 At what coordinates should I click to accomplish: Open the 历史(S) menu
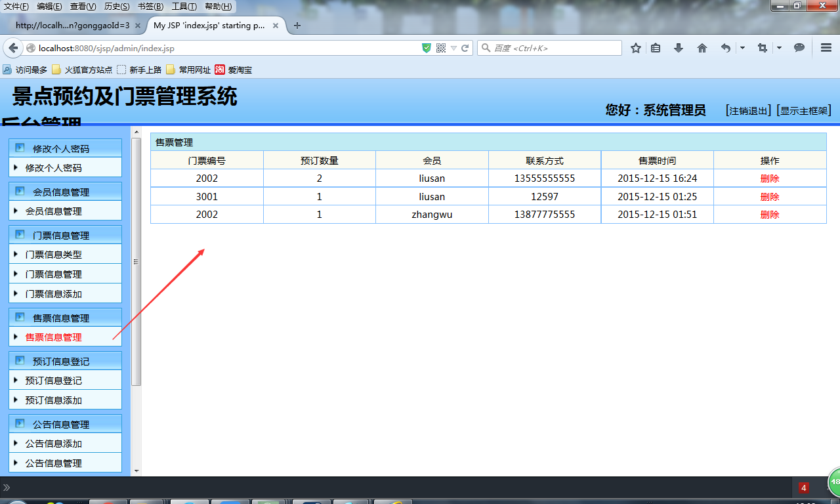117,6
